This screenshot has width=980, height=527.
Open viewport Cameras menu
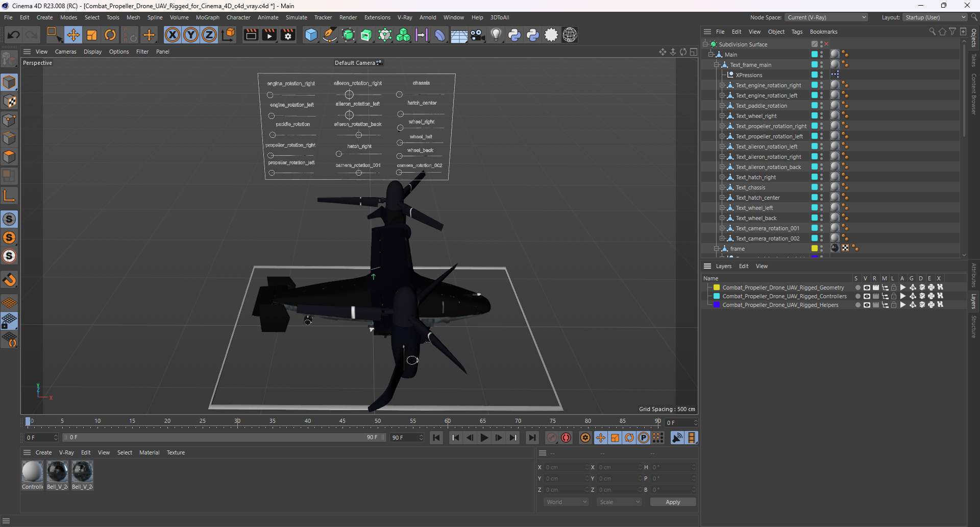(65, 52)
